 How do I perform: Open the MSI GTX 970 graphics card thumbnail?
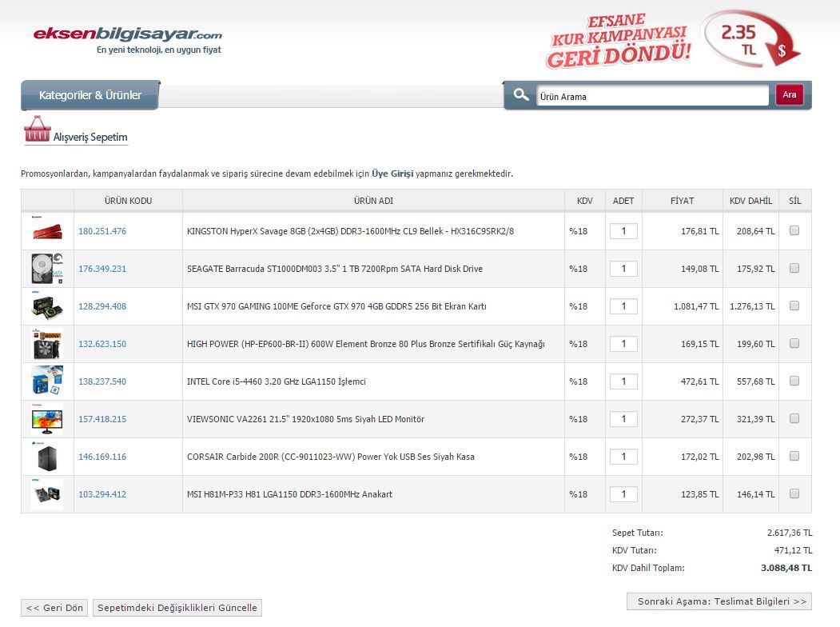(47, 306)
